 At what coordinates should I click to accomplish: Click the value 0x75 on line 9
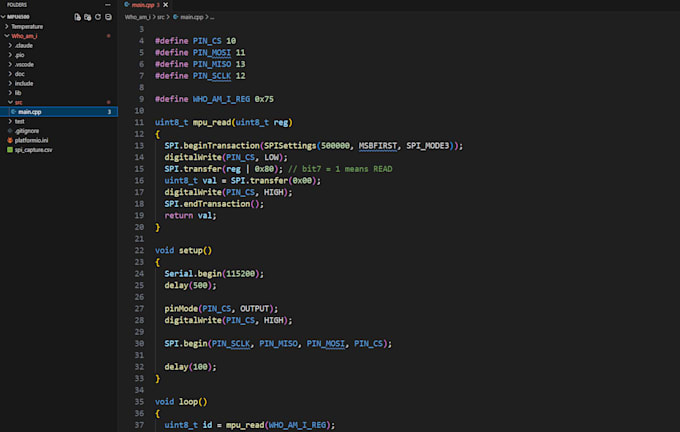(x=264, y=99)
